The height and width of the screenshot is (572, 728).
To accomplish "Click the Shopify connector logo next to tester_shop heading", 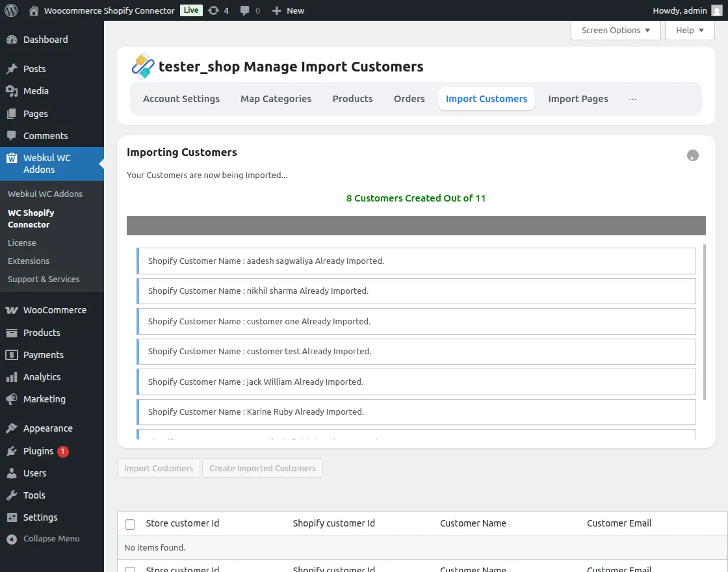I will [143, 66].
